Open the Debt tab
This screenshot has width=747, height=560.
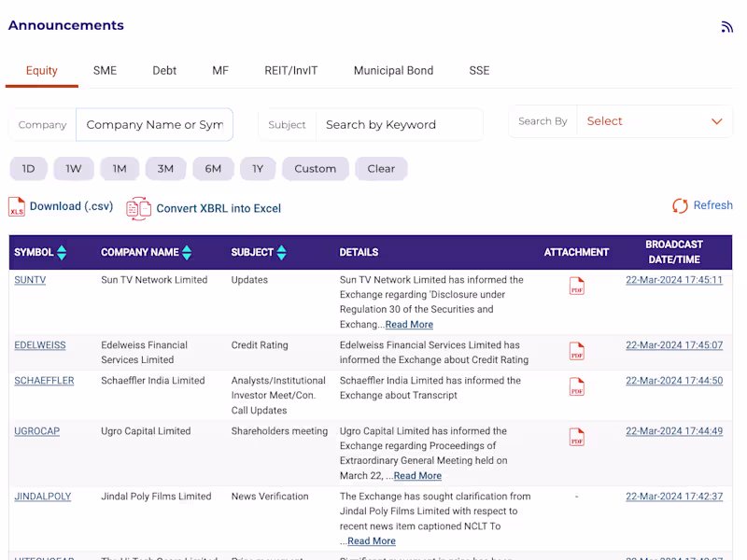[x=164, y=71]
